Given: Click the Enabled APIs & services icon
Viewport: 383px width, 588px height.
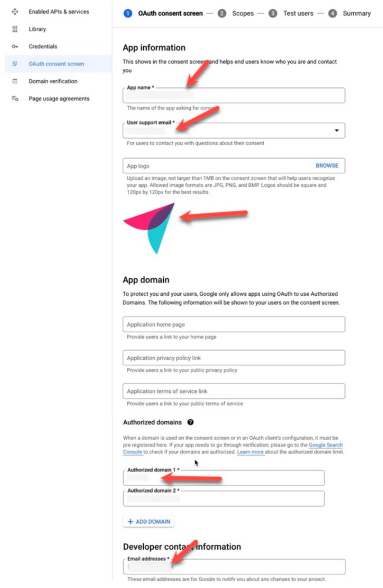Looking at the screenshot, I should click(15, 12).
